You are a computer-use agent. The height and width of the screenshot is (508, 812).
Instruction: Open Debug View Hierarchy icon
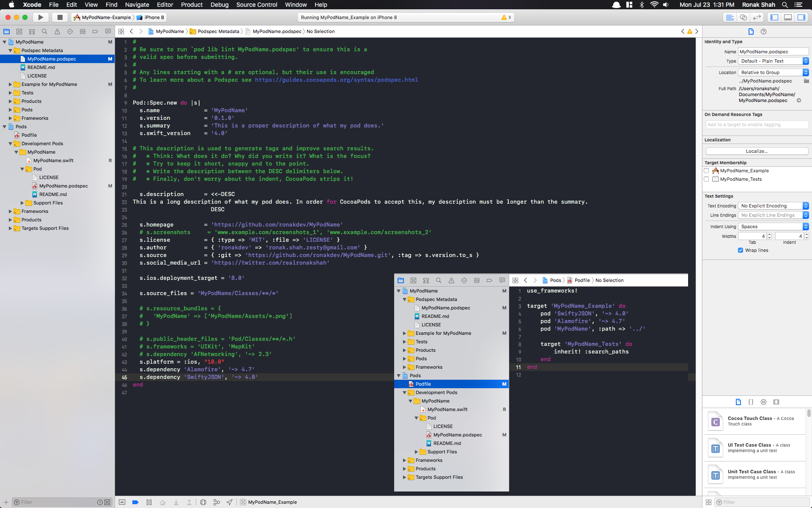(203, 502)
